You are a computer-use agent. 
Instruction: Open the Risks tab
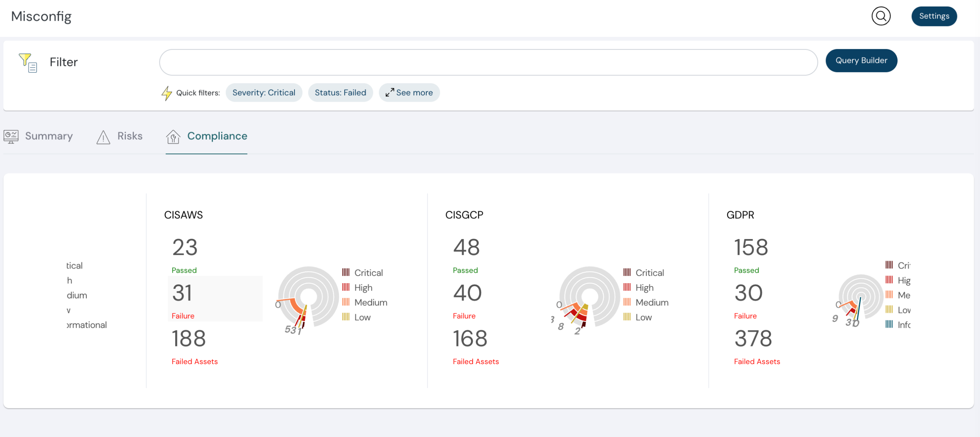pyautogui.click(x=130, y=136)
